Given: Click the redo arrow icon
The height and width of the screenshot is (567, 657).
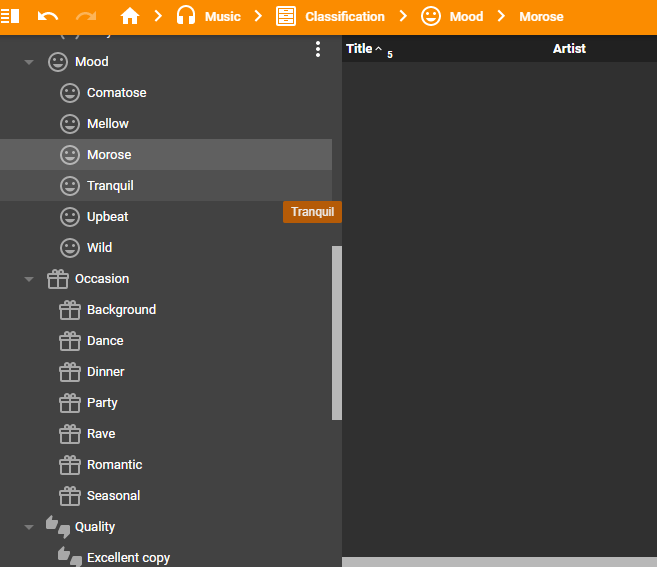Looking at the screenshot, I should [86, 16].
